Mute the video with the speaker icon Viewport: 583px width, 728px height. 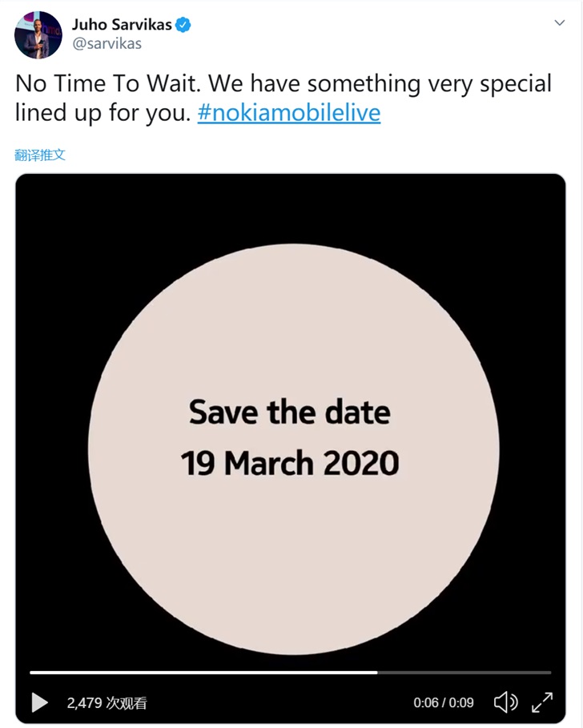click(x=505, y=702)
